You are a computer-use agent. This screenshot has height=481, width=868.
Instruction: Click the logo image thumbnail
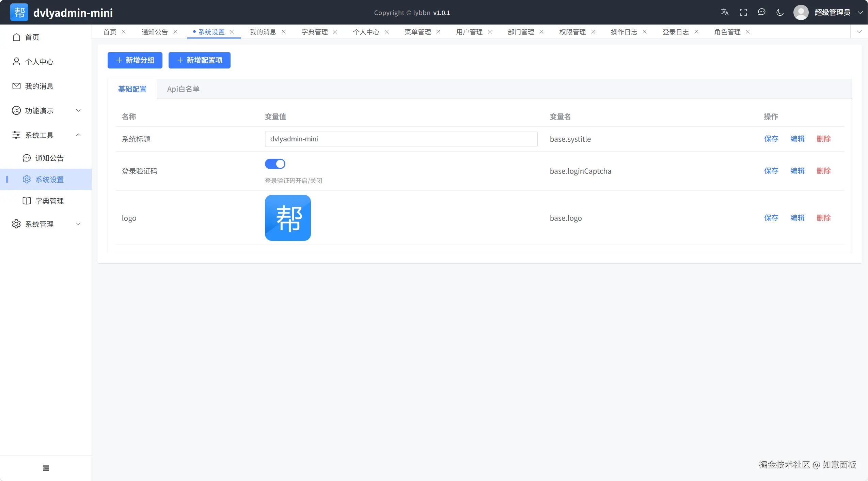click(x=288, y=218)
